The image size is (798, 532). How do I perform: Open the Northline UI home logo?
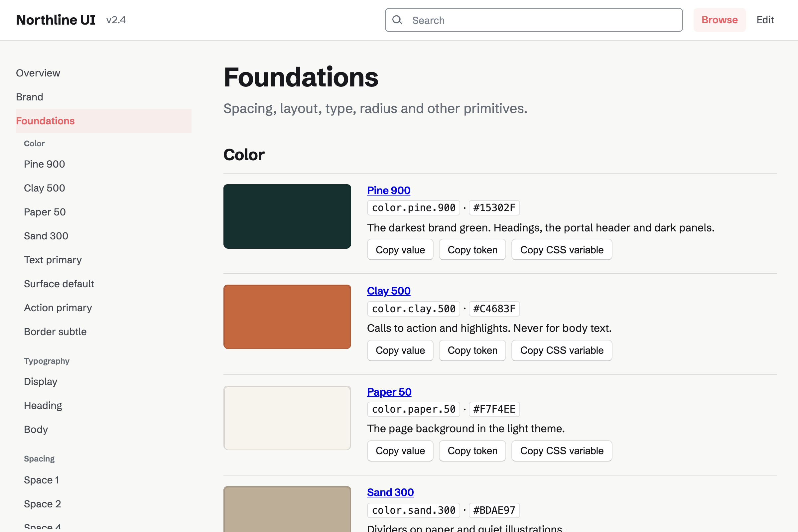(x=56, y=20)
